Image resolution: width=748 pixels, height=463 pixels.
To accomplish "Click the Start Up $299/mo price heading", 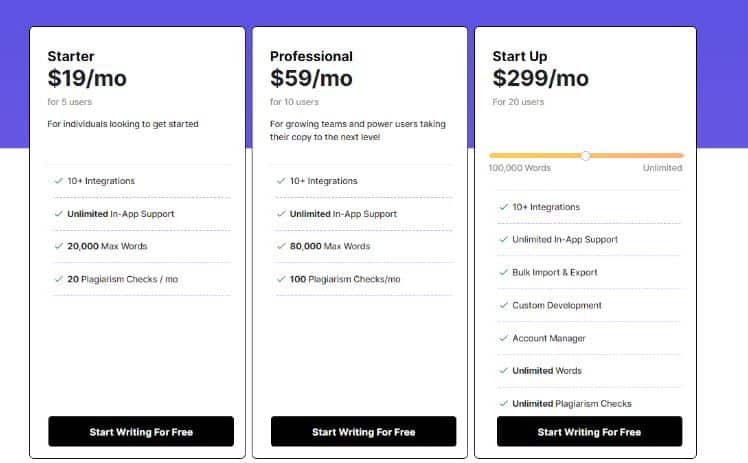I will coord(540,78).
